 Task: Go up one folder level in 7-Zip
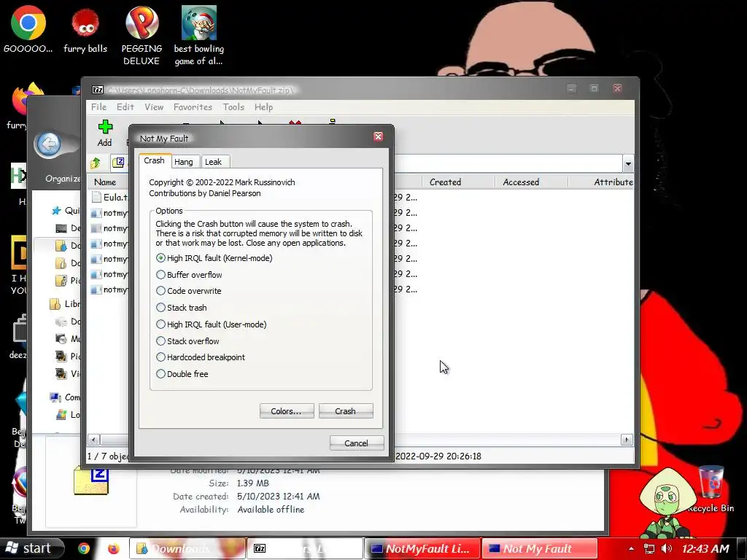pyautogui.click(x=96, y=163)
